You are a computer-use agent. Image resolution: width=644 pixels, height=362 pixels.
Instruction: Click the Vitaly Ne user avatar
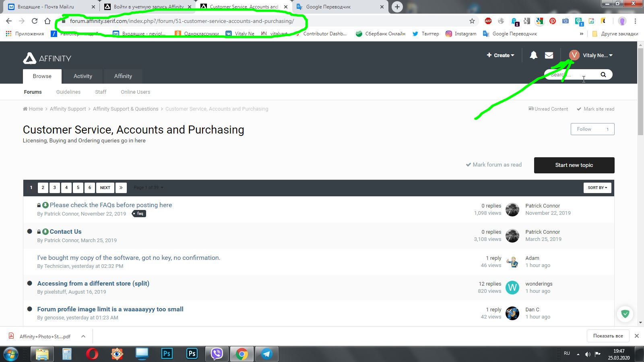[574, 55]
